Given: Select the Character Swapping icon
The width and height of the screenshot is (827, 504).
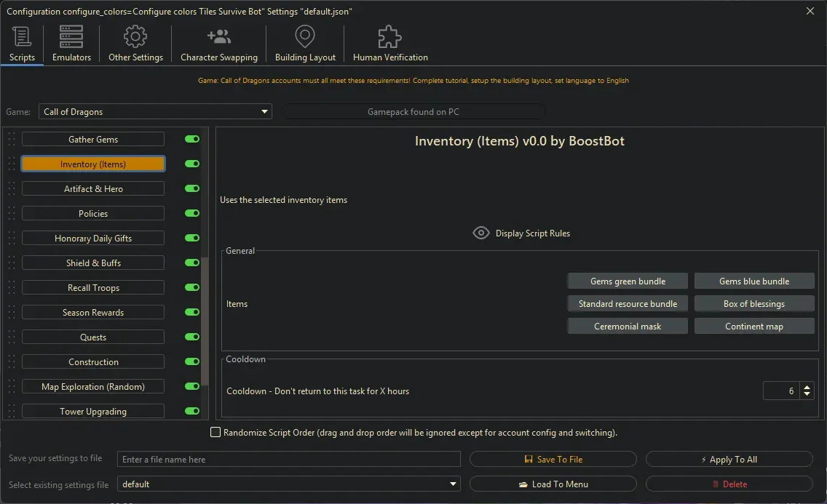Looking at the screenshot, I should [218, 36].
